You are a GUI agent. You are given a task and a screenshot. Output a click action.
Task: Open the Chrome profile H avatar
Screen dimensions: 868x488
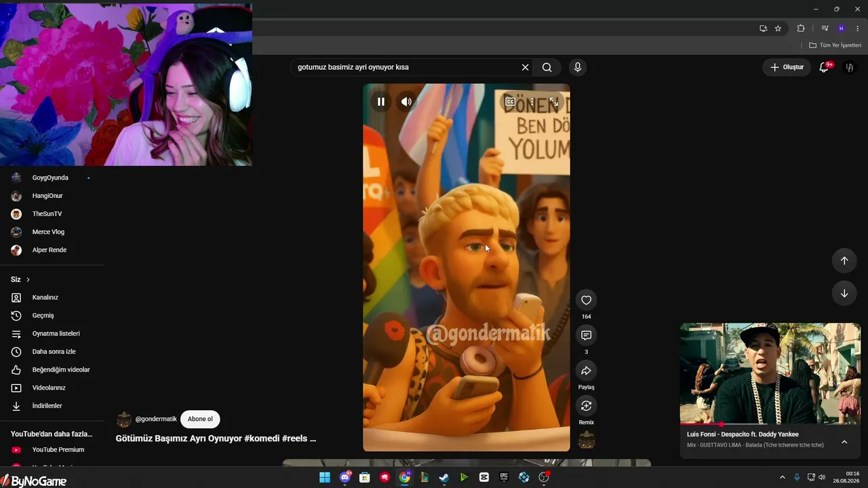point(842,28)
